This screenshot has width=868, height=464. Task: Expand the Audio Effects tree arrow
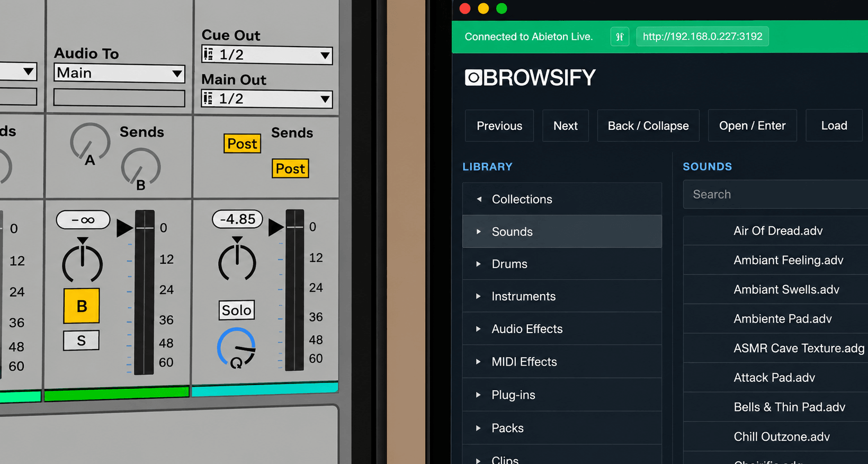(479, 329)
